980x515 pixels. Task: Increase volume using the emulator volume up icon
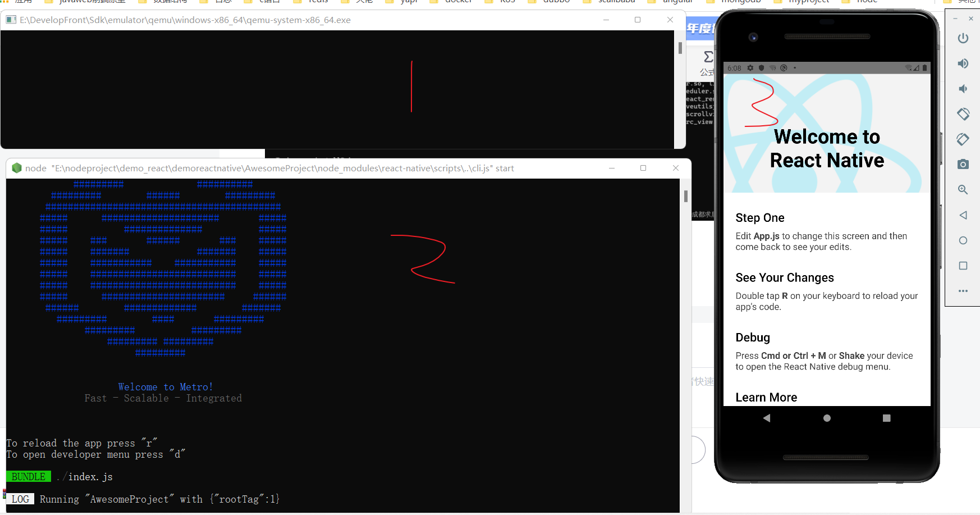click(963, 63)
